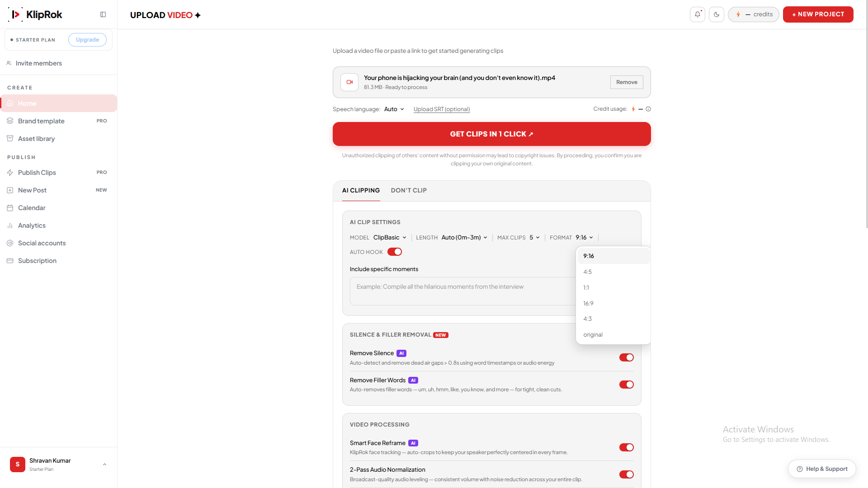Open the Help & Support button
868x488 pixels.
tap(822, 469)
